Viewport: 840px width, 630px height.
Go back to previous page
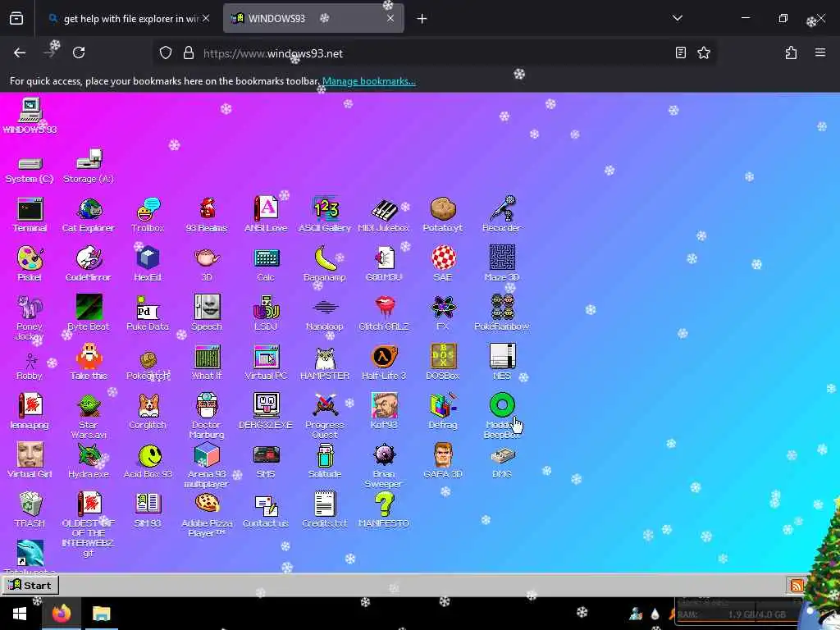20,52
